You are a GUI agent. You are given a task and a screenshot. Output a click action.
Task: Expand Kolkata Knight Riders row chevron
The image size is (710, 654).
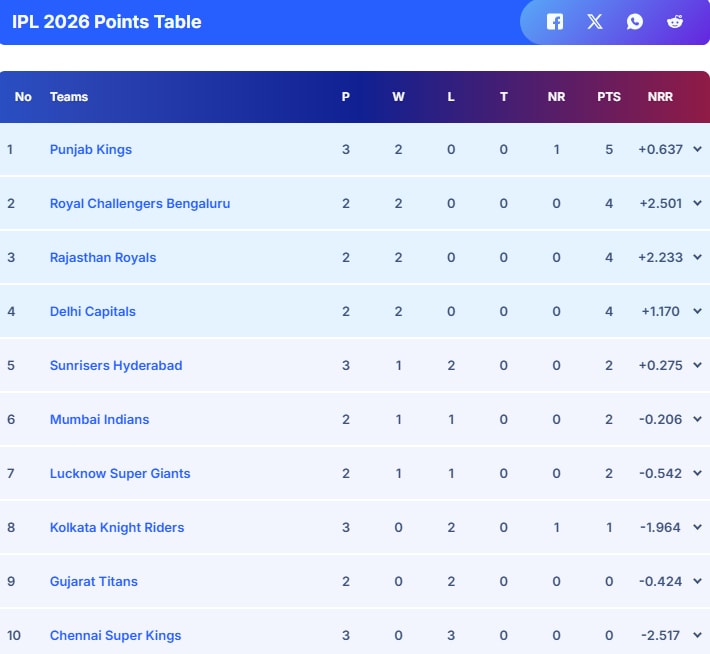[x=697, y=527]
